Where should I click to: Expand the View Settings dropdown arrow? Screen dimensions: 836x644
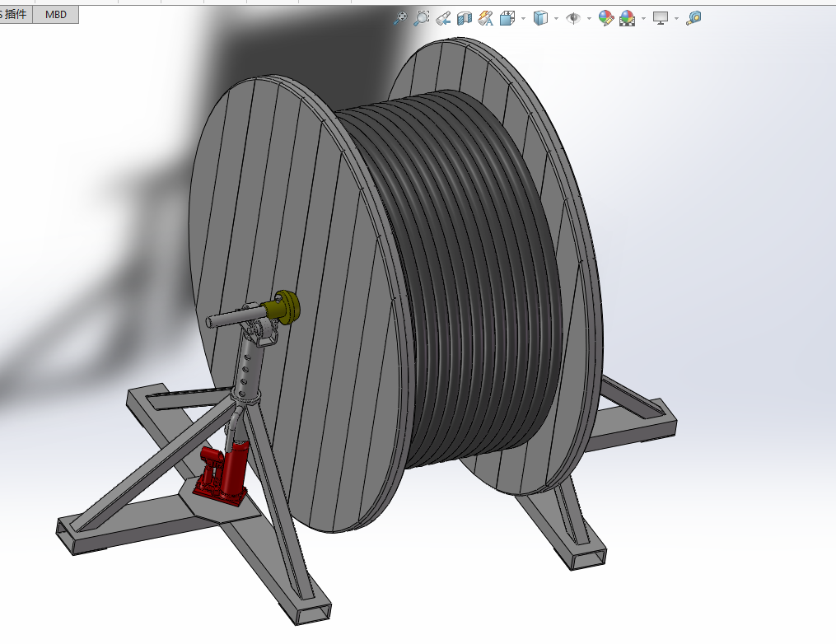coord(676,19)
